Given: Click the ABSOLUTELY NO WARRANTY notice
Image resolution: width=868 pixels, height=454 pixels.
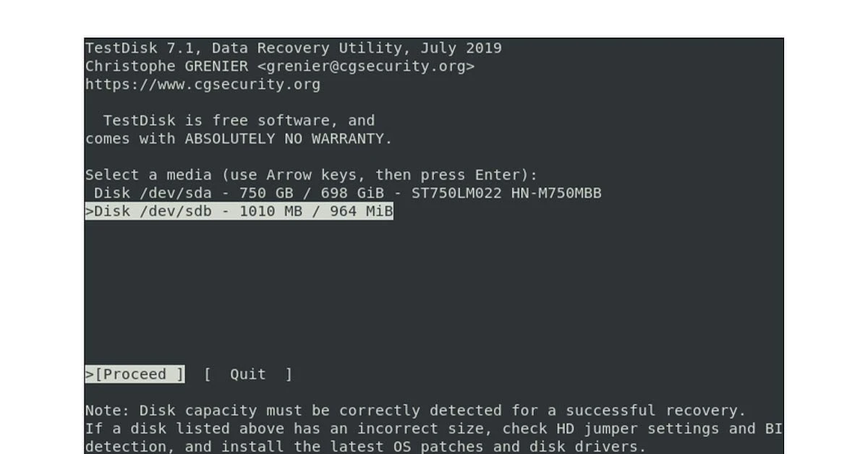Looking at the screenshot, I should (x=289, y=138).
